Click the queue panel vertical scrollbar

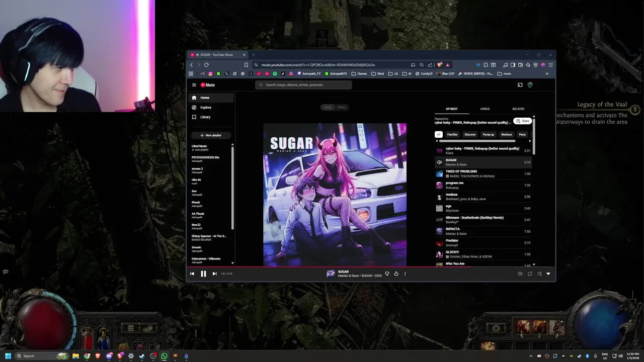point(534,136)
